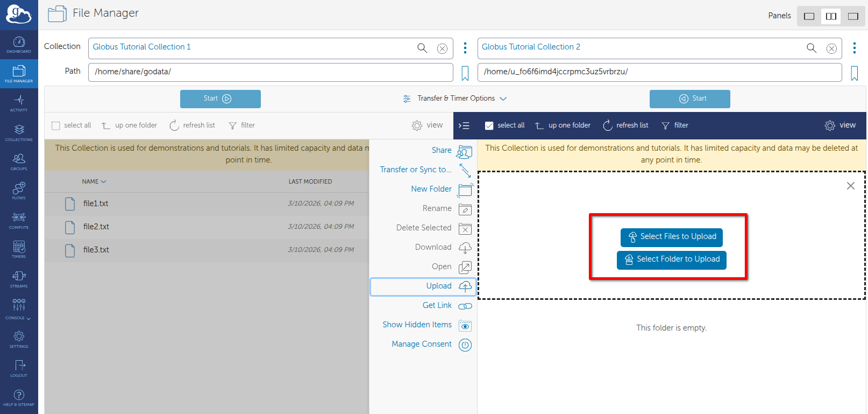868x414 pixels.
Task: Click right Start transfer button
Action: coord(690,99)
